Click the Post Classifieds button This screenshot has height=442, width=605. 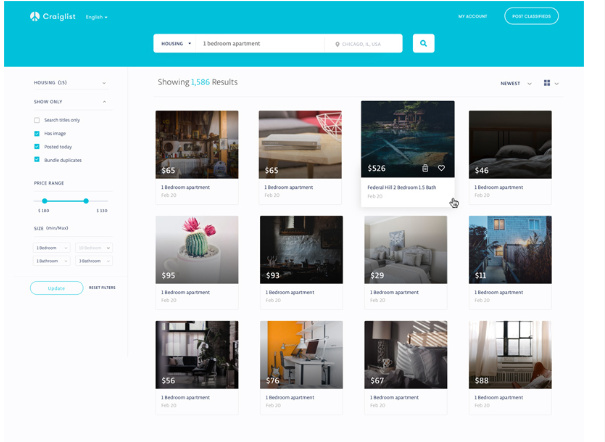point(531,17)
